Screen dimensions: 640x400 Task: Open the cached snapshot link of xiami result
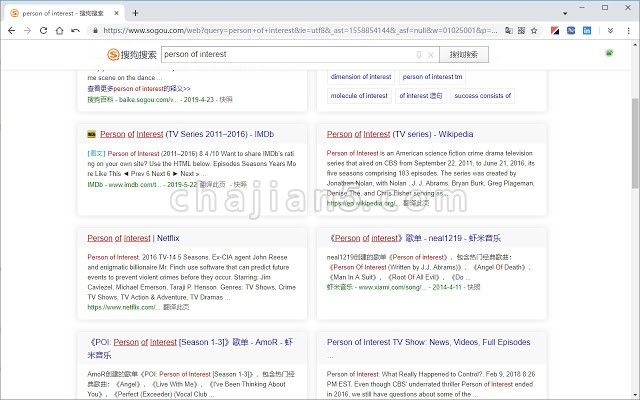(x=473, y=287)
